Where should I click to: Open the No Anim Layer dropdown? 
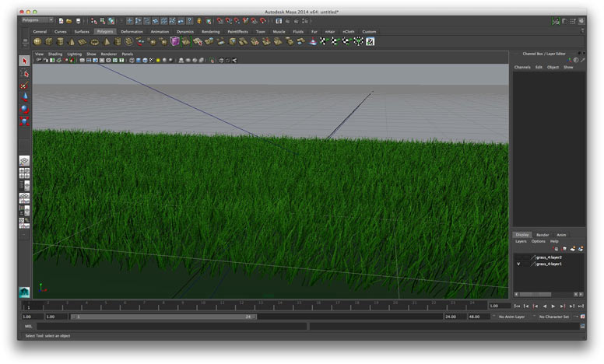(514, 317)
